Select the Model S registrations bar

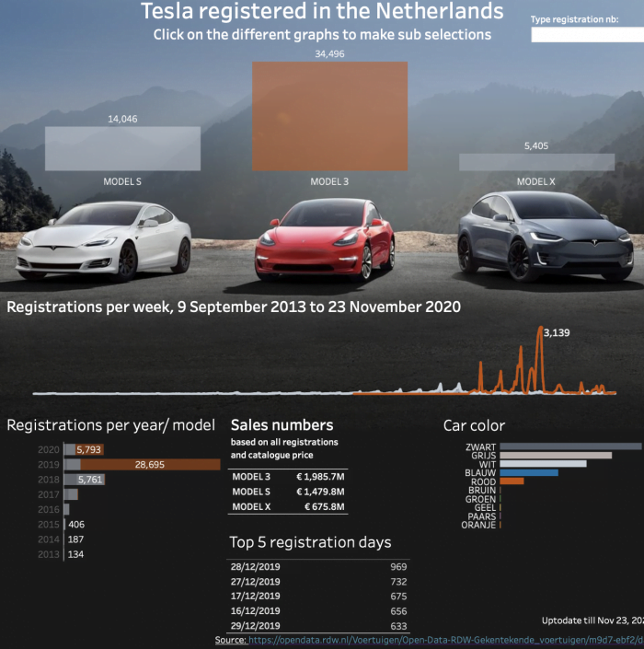[x=122, y=148]
